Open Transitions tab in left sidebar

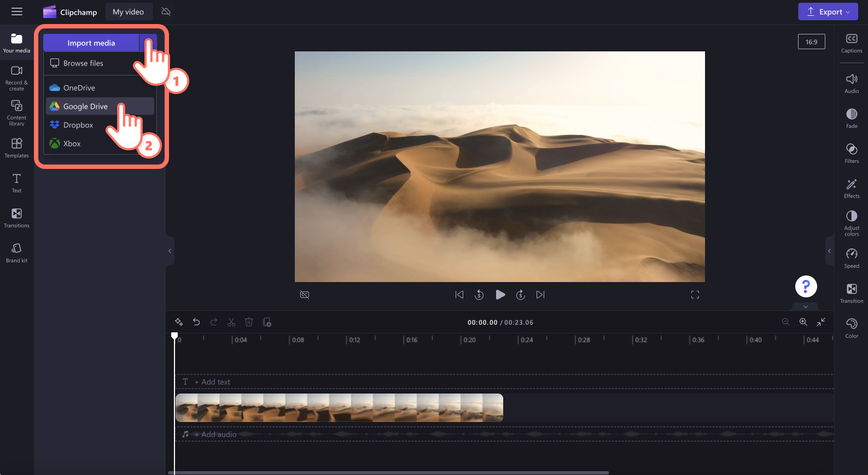[x=16, y=218]
